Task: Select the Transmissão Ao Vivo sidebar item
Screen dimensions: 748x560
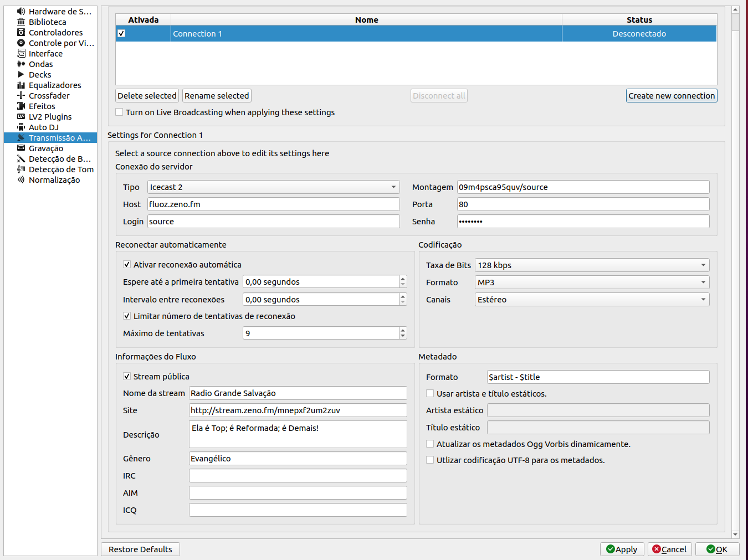Action: tap(50, 137)
